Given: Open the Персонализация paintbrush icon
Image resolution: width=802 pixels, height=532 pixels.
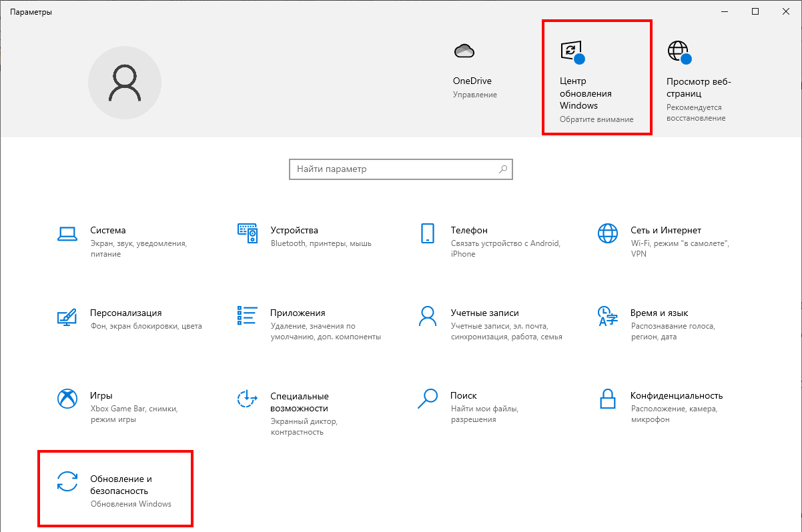Looking at the screenshot, I should (67, 316).
